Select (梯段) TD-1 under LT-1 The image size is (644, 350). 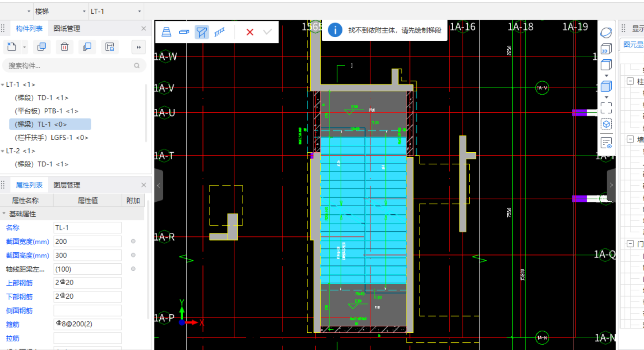pos(42,98)
